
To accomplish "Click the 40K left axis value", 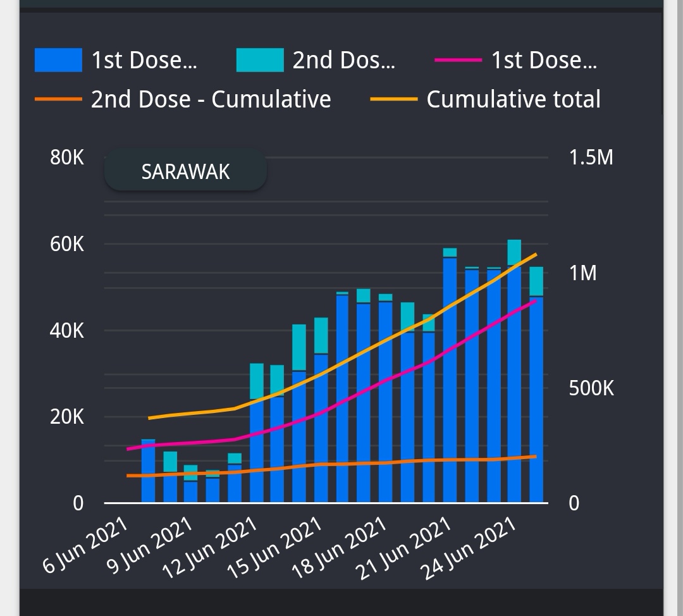I will click(66, 331).
